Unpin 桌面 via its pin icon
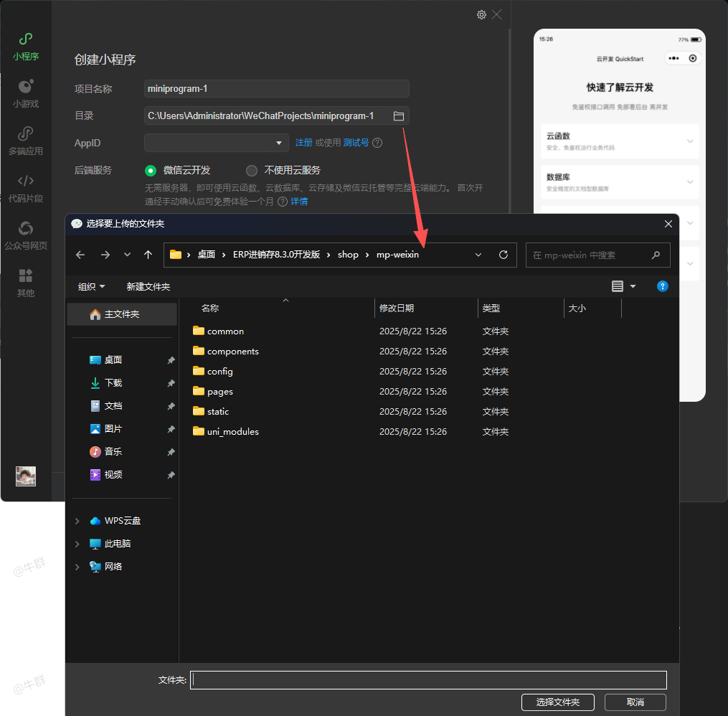The height and width of the screenshot is (716, 728). 171,360
